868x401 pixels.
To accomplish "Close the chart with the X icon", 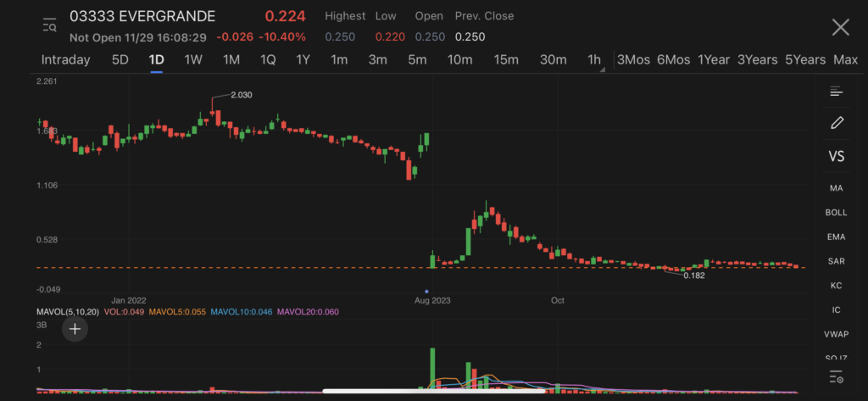I will click(x=840, y=26).
